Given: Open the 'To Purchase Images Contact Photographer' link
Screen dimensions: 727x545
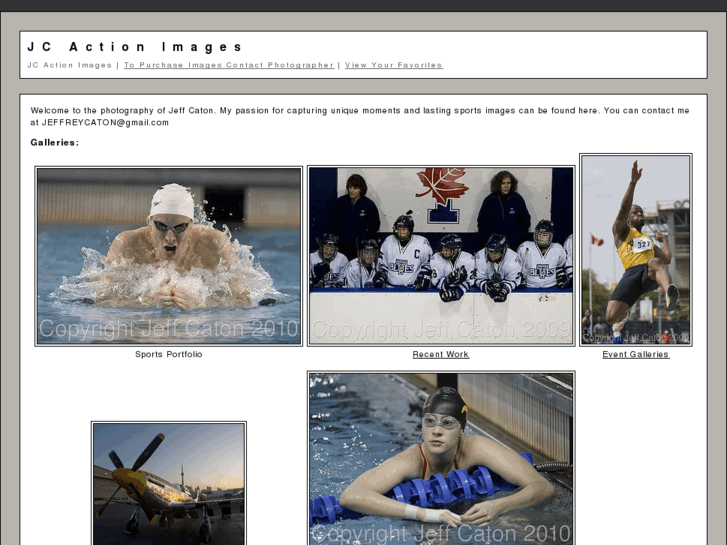Looking at the screenshot, I should coord(229,65).
